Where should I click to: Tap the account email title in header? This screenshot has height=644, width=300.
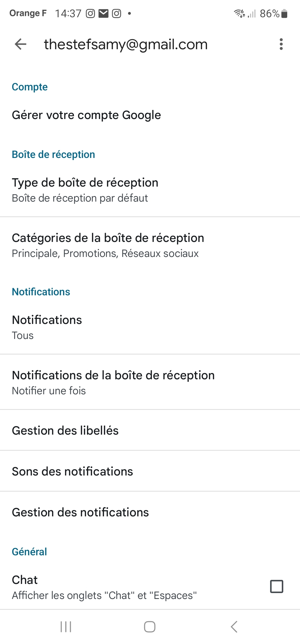(126, 44)
